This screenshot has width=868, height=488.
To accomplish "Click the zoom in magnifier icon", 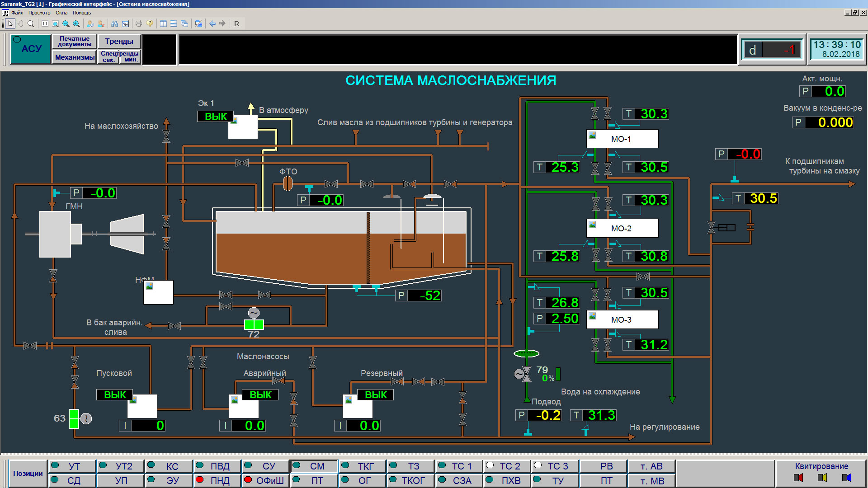I will point(76,23).
